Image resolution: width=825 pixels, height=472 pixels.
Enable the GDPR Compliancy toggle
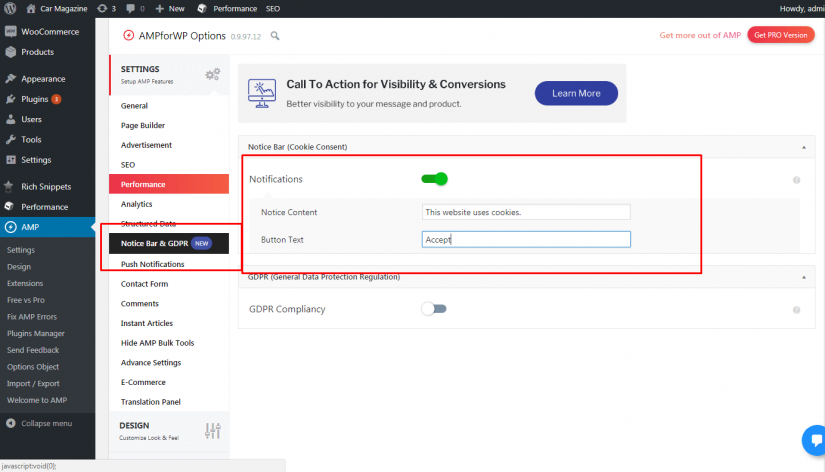click(x=434, y=309)
